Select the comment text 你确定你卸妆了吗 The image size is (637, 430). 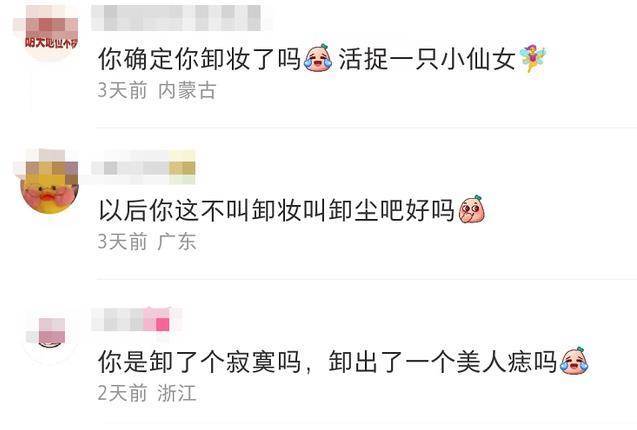tap(199, 59)
